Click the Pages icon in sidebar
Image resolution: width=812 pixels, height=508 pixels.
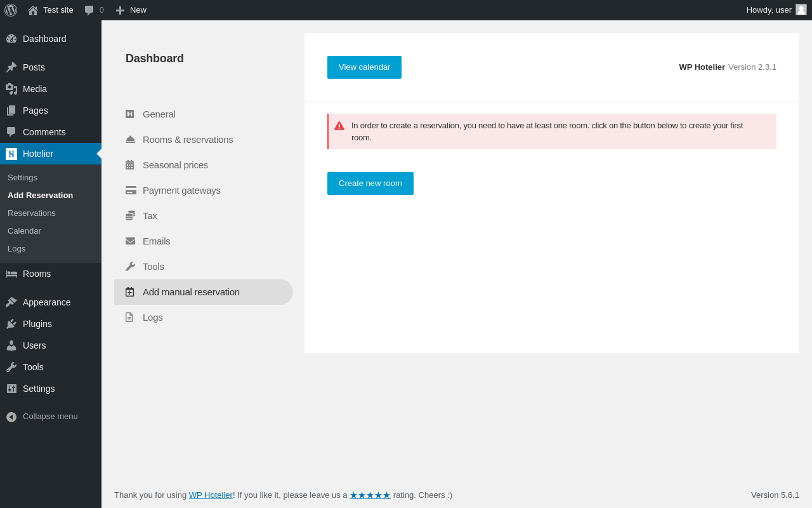11,110
